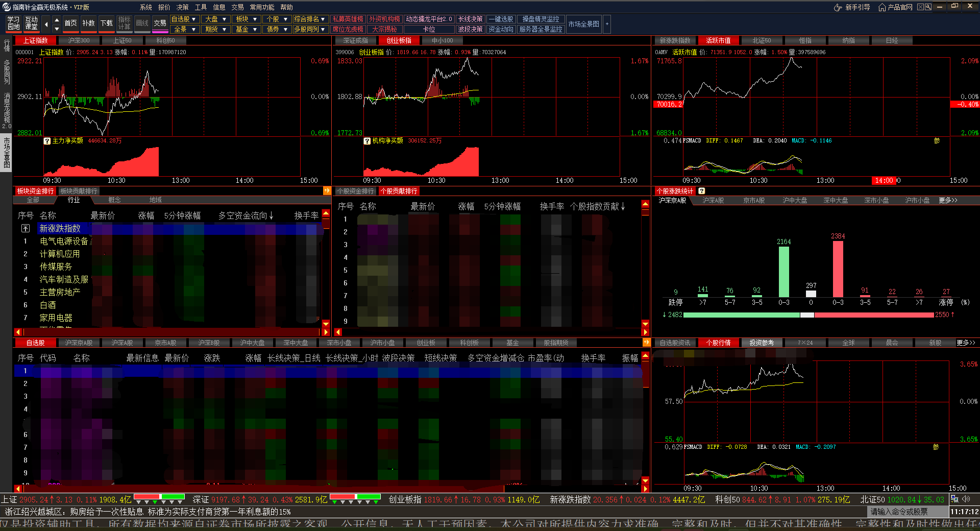The image size is (980, 531).
Task: Click the help icon beside 个股涨跌统计
Action: click(702, 191)
